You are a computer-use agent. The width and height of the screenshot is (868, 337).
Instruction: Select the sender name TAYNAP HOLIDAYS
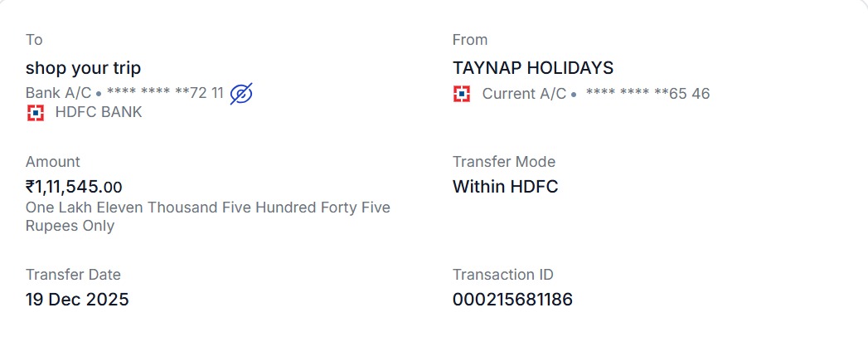pos(532,68)
